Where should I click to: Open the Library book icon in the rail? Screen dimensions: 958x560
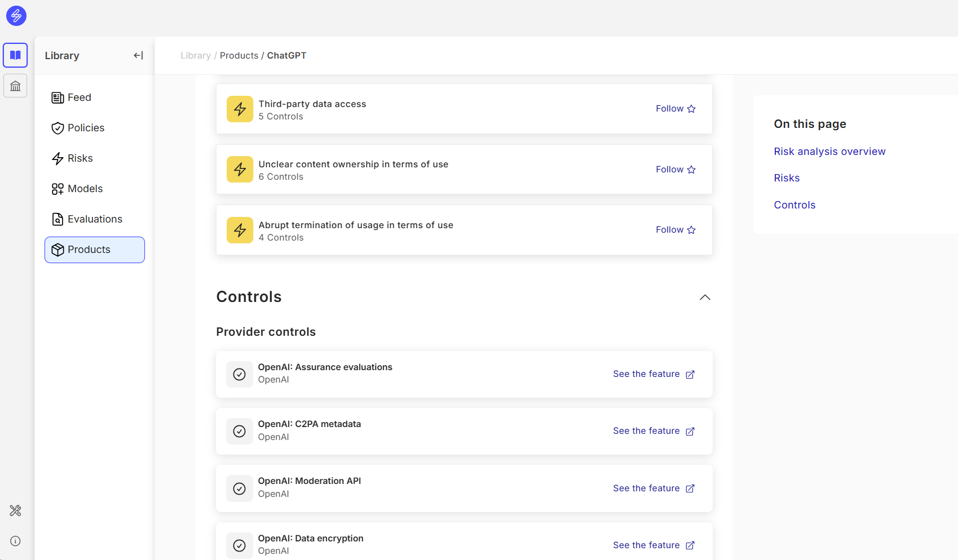click(15, 55)
